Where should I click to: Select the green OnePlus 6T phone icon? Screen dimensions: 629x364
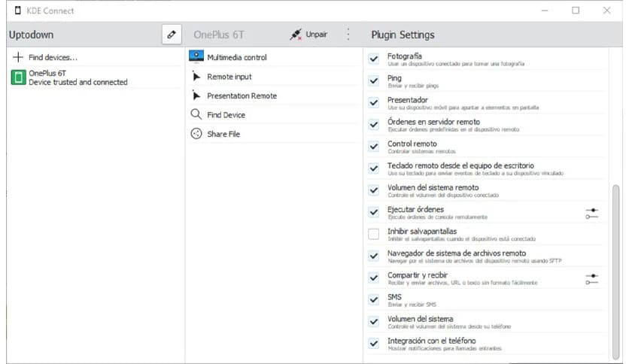(x=18, y=77)
